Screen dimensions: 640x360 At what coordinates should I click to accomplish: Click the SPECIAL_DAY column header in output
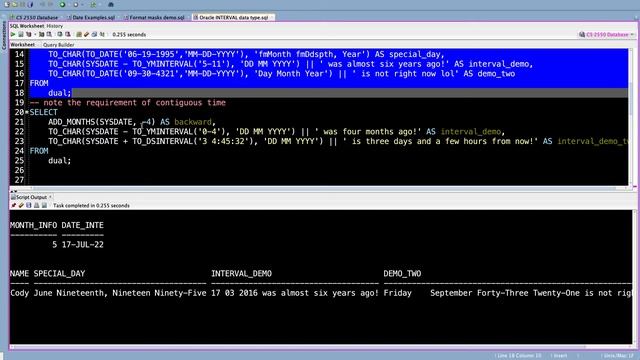[60, 273]
